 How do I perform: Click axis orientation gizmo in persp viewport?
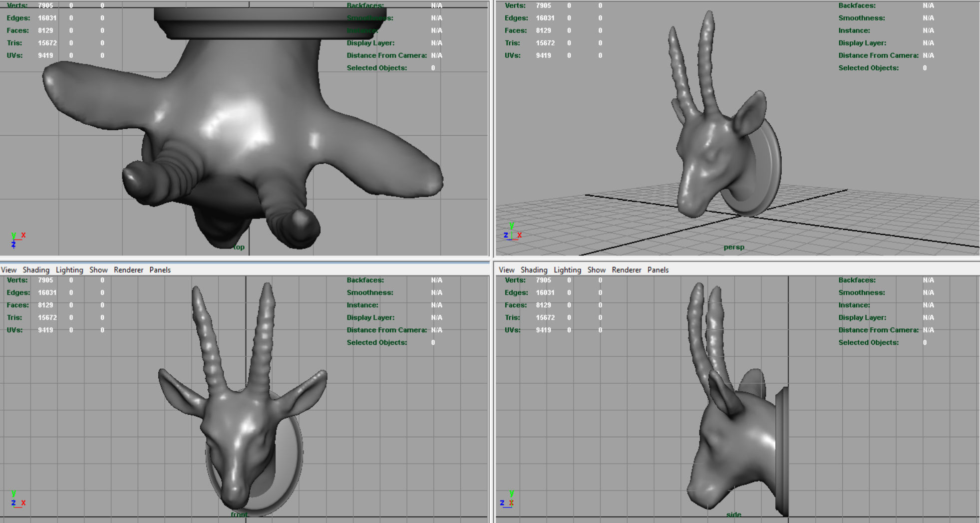pos(513,233)
